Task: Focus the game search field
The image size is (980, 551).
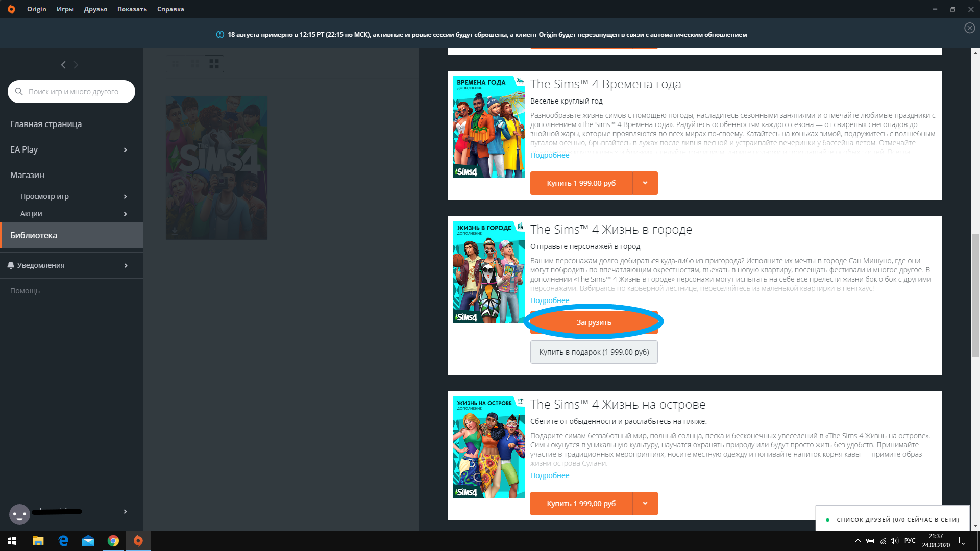Action: point(71,92)
